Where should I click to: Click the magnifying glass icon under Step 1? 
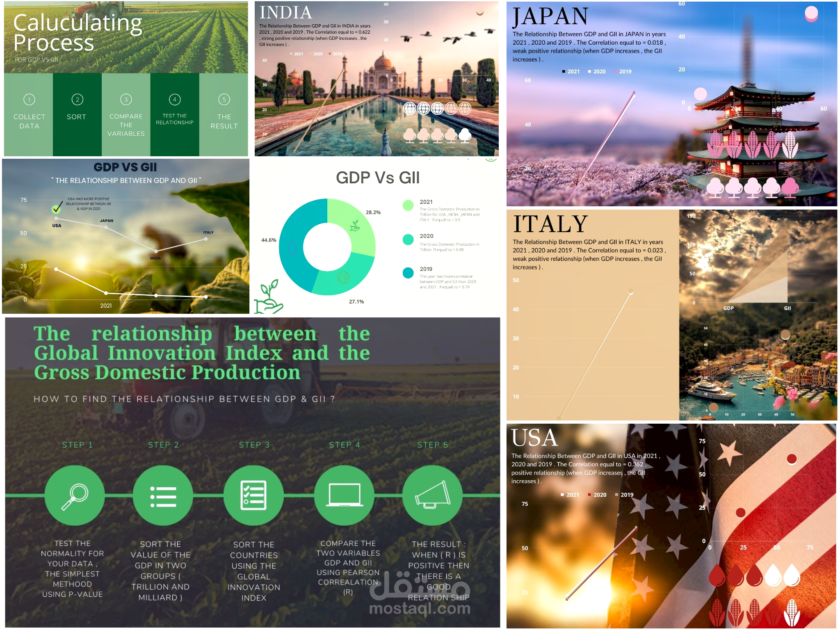[x=74, y=496]
